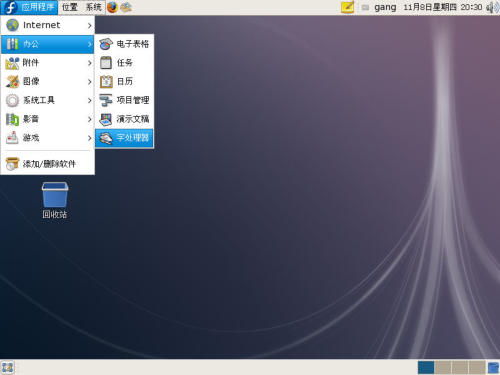Expand the 系统工具 submenu arrow
The image size is (500, 375).
coord(89,100)
